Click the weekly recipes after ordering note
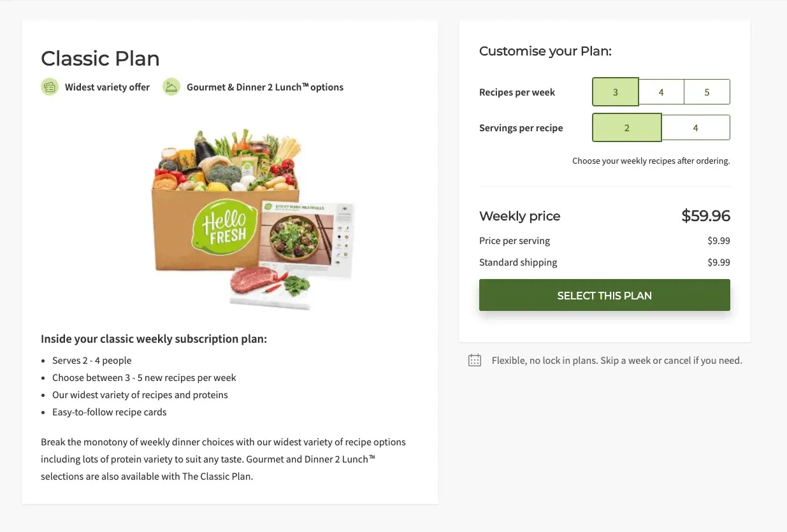The height and width of the screenshot is (532, 787). coord(651,161)
